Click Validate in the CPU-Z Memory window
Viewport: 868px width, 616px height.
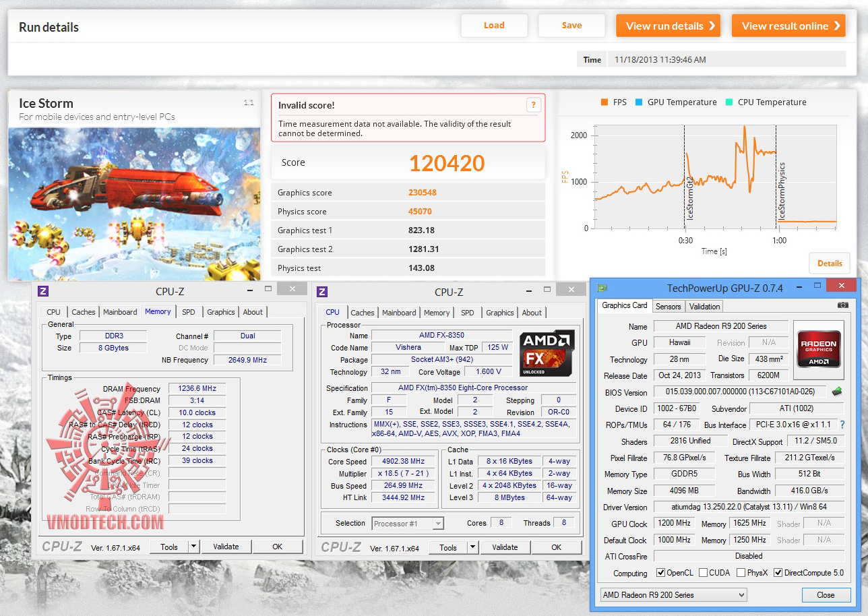click(x=226, y=547)
